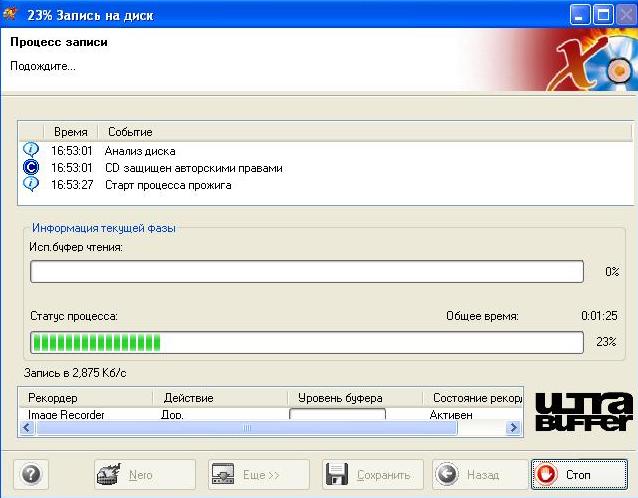Click the 23% progress percentage label
638x498 pixels.
(606, 342)
